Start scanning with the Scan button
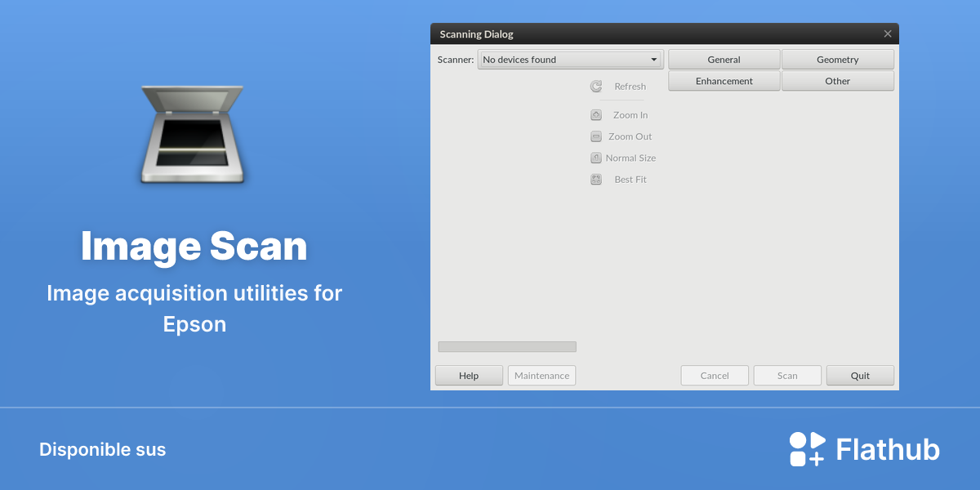Screen dimensions: 980x490 (787, 376)
